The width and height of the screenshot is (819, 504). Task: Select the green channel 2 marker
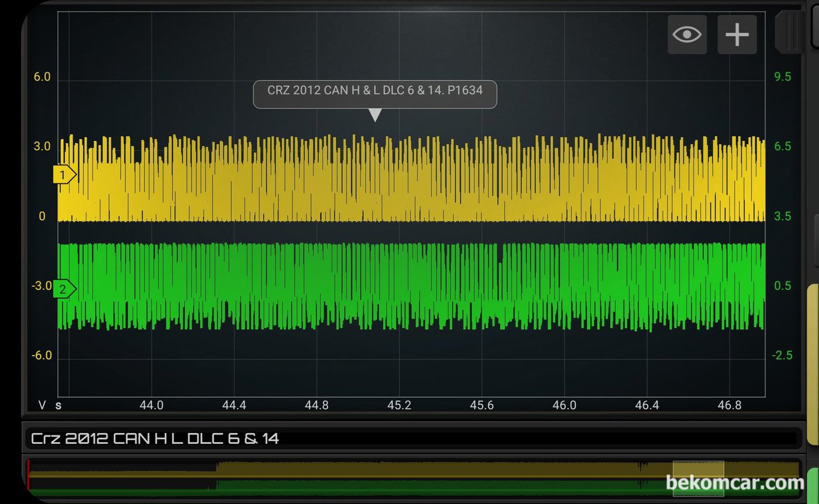[64, 289]
